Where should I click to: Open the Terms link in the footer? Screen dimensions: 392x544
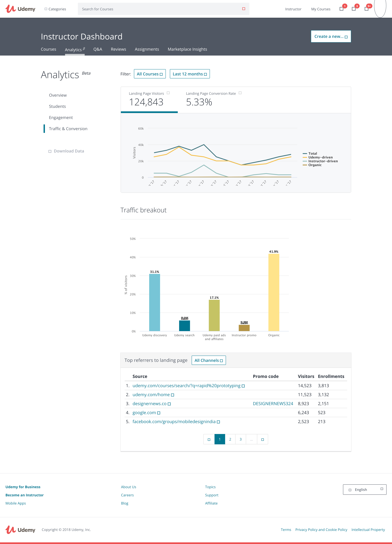(286, 530)
